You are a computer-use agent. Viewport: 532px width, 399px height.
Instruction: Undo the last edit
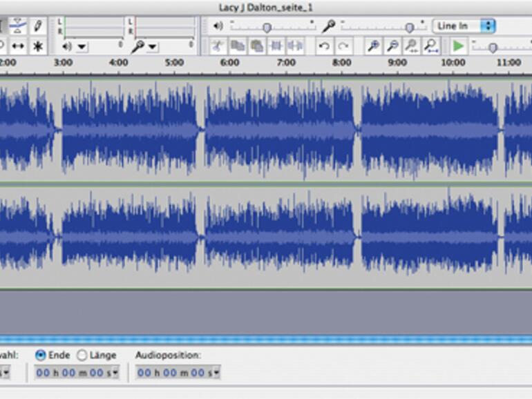pyautogui.click(x=323, y=46)
